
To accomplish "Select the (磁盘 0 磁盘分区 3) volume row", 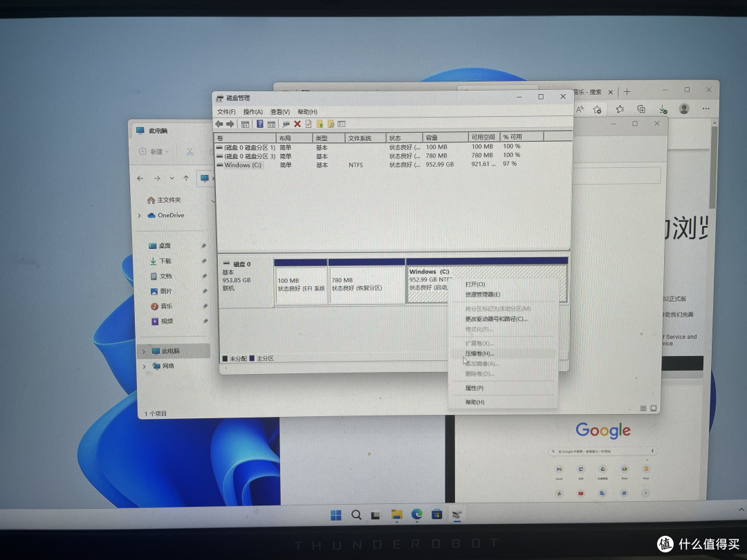I will 393,156.
